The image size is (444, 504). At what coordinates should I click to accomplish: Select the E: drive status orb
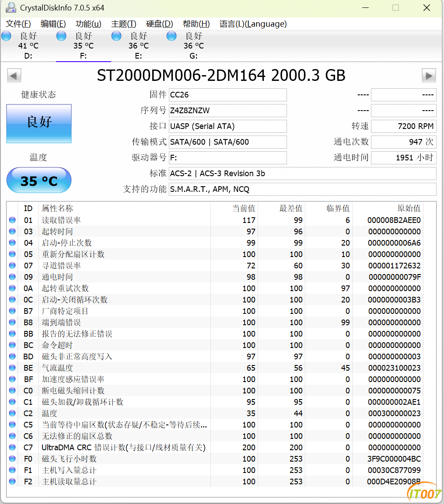[116, 36]
